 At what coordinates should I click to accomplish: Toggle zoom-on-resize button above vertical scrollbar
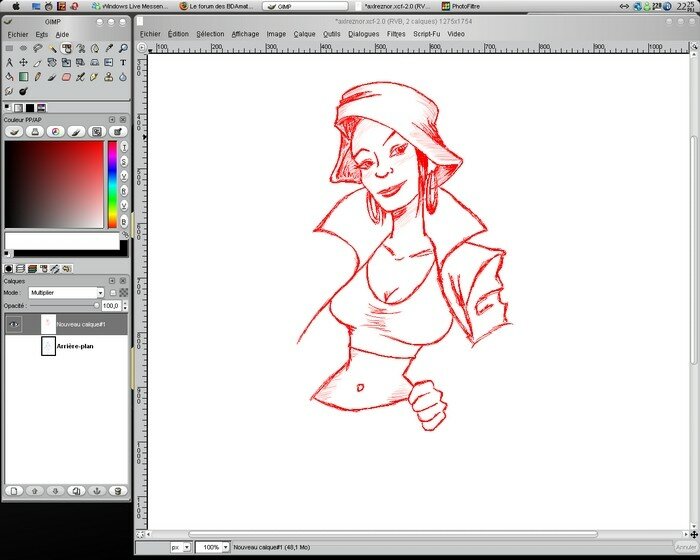point(694,46)
